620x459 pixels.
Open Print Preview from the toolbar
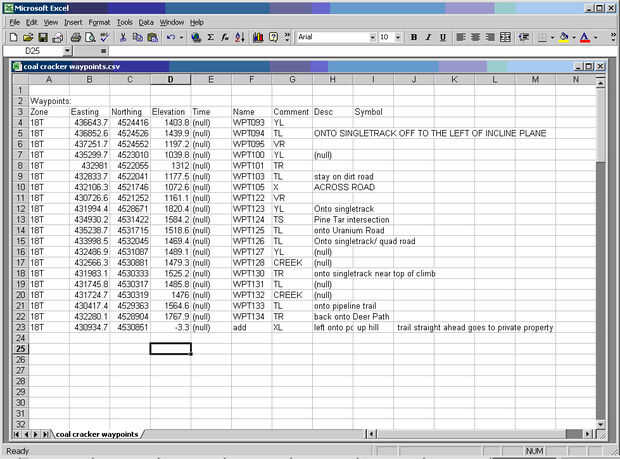pos(90,37)
